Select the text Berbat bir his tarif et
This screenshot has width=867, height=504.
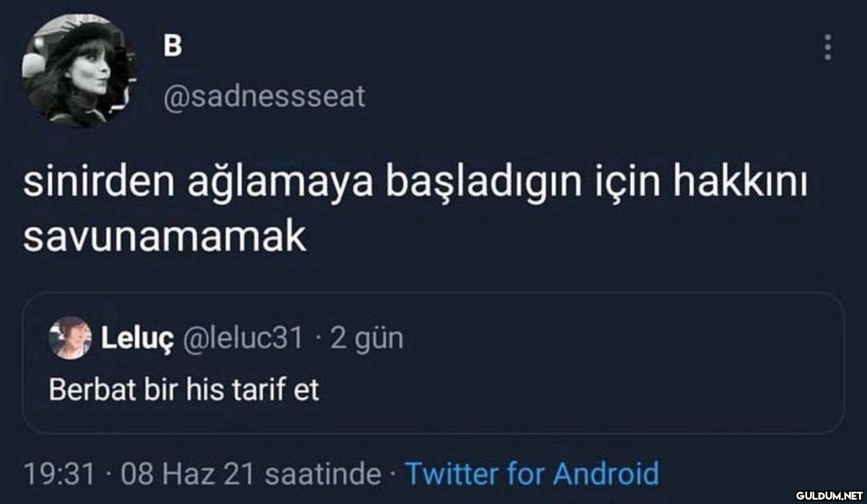click(184, 390)
